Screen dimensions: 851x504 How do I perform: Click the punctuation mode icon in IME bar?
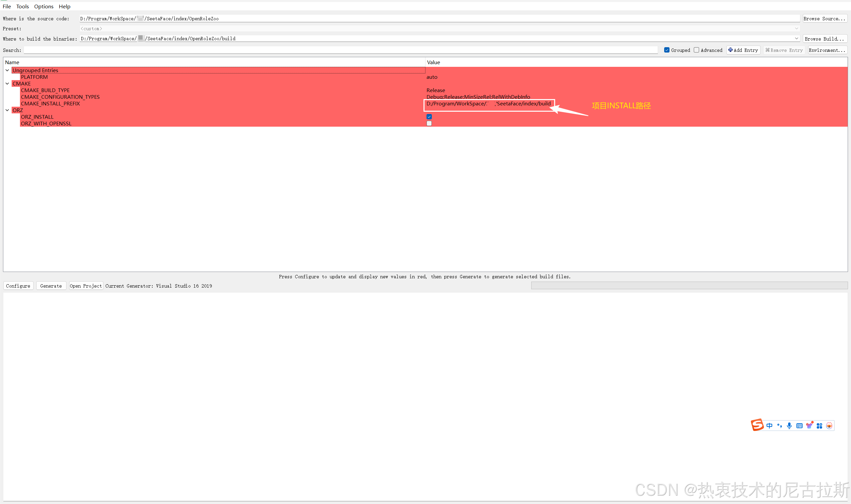coord(779,426)
